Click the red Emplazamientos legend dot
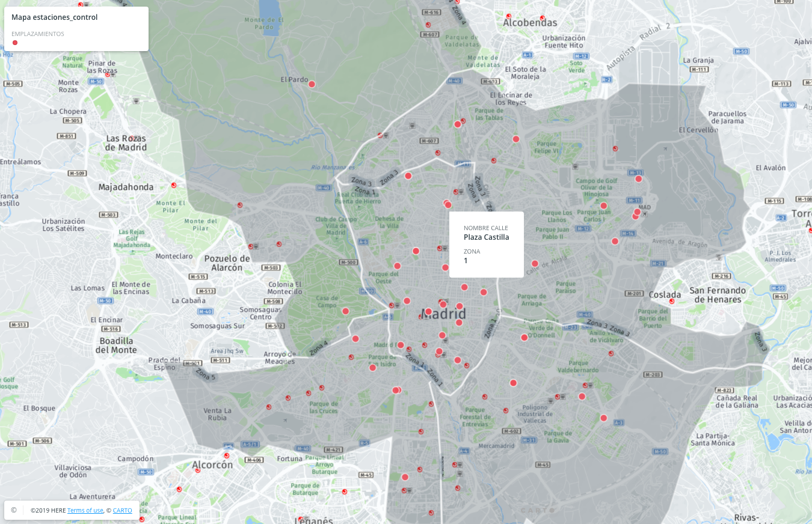The width and height of the screenshot is (812, 524). pos(15,43)
